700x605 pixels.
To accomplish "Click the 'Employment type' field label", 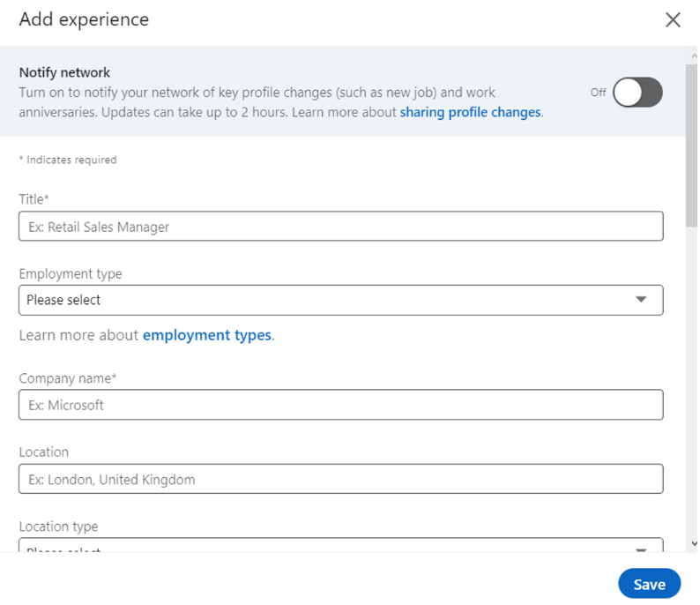I will (x=71, y=273).
